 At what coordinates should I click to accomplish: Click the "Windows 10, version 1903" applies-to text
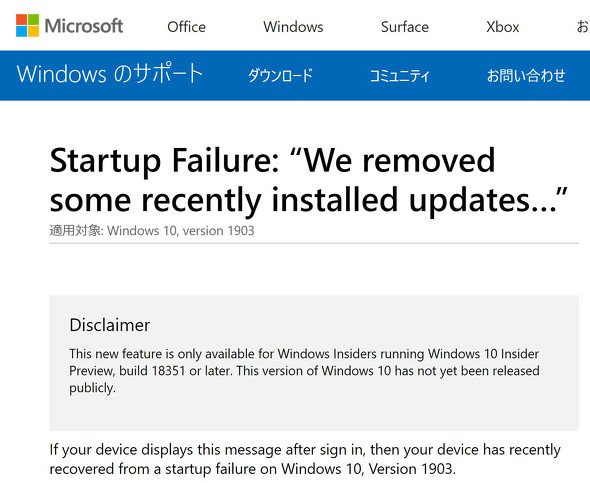(x=181, y=230)
